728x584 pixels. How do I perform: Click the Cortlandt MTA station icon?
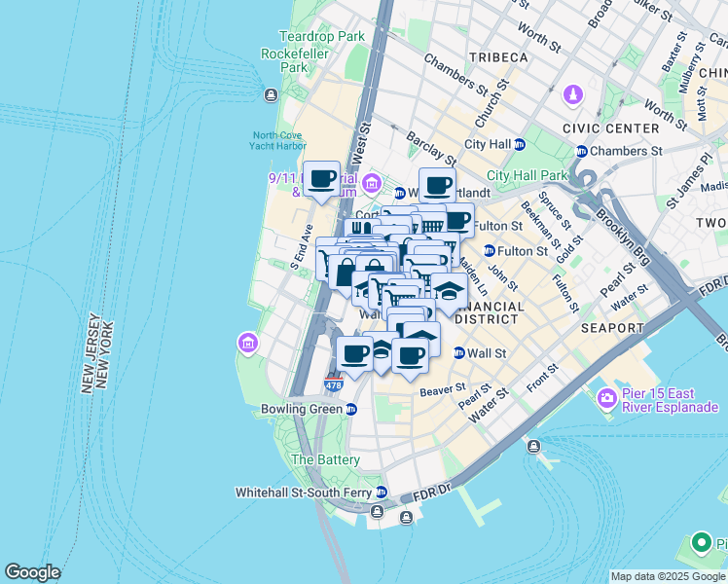[400, 194]
